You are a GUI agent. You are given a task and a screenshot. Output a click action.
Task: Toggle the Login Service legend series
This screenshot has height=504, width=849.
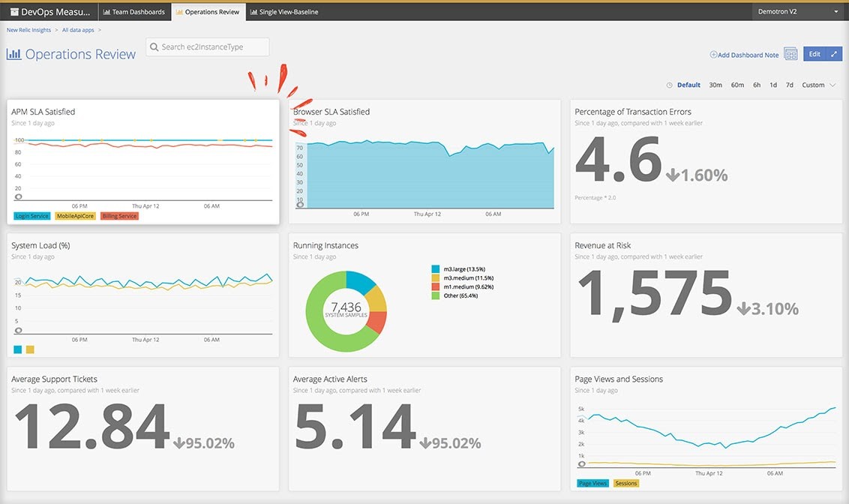click(x=32, y=216)
